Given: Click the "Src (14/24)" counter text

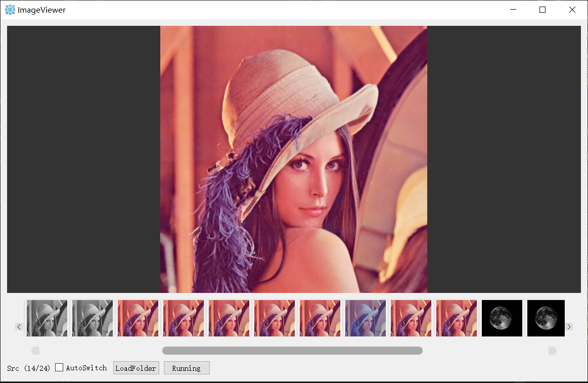Looking at the screenshot, I should pyautogui.click(x=28, y=368).
